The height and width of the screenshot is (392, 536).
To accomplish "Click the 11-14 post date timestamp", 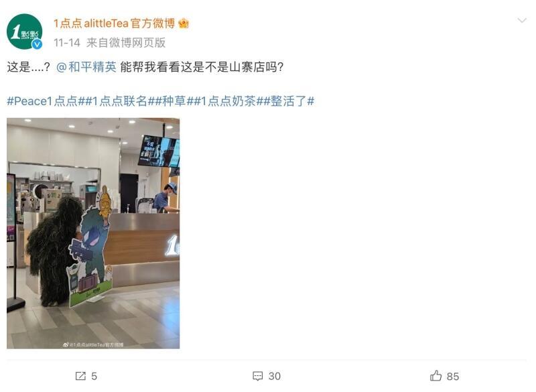I will tap(66, 43).
